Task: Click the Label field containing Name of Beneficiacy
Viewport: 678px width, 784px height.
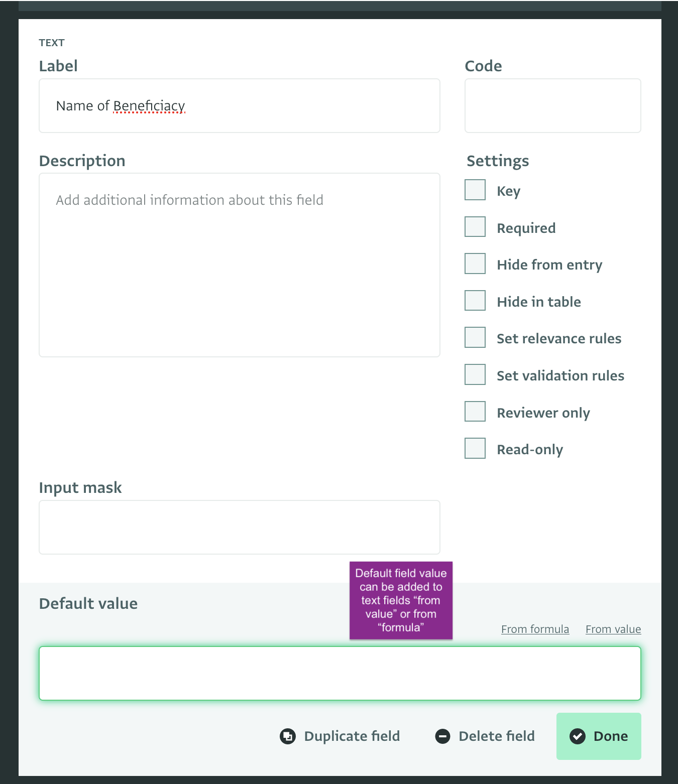Action: coord(239,105)
